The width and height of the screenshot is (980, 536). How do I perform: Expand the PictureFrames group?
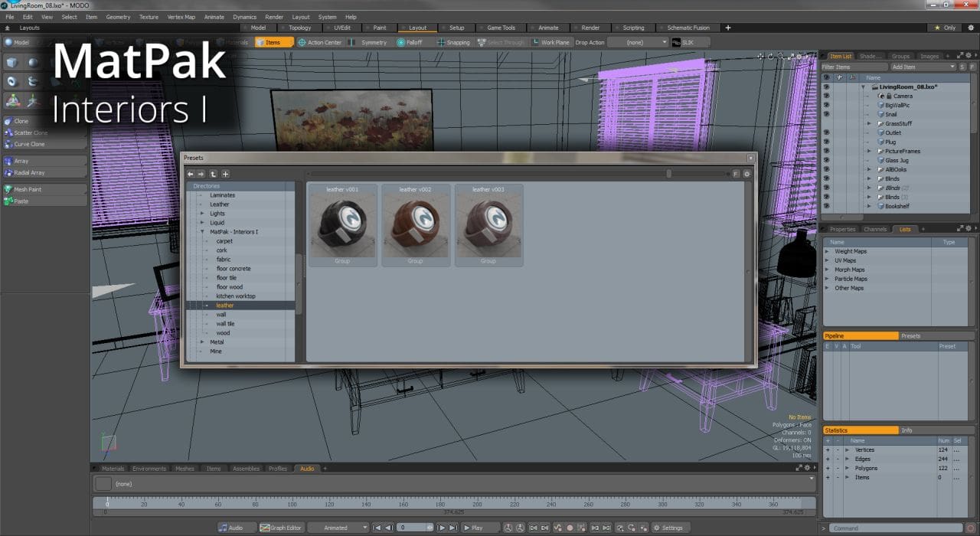(x=869, y=151)
